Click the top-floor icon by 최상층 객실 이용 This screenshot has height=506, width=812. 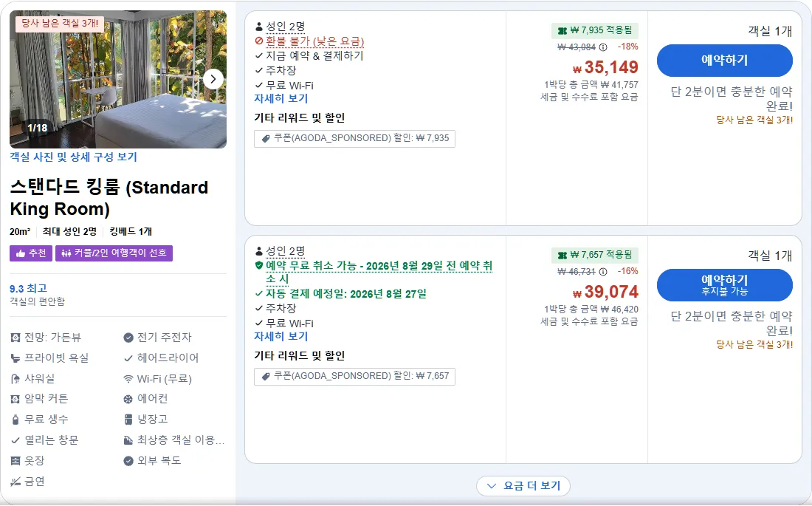128,440
